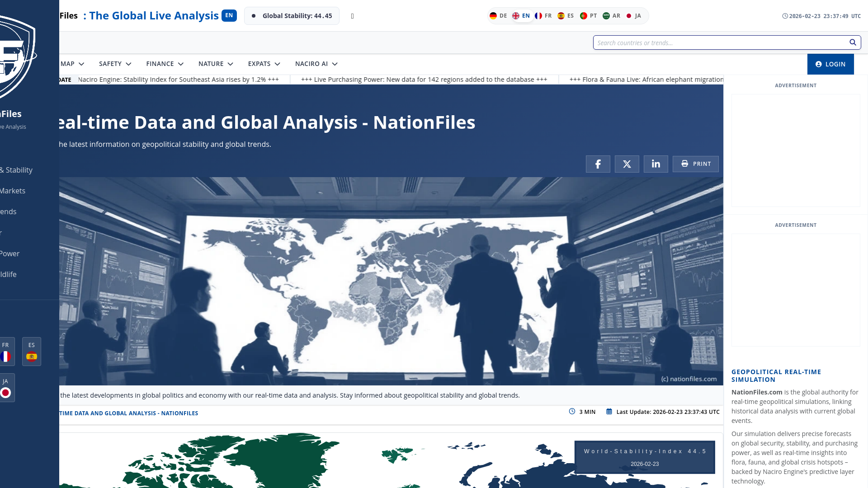Click the Login button

pos(830,64)
